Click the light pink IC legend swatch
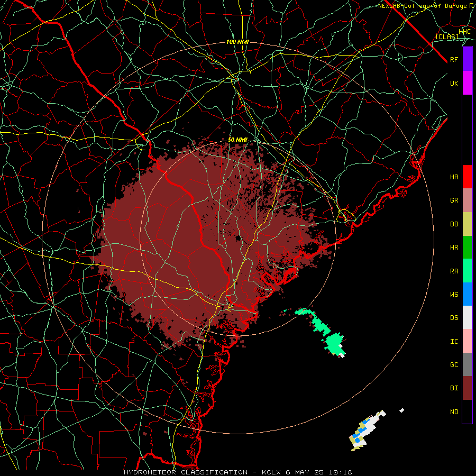Image resolution: width=476 pixels, height=476 pixels. point(467,341)
